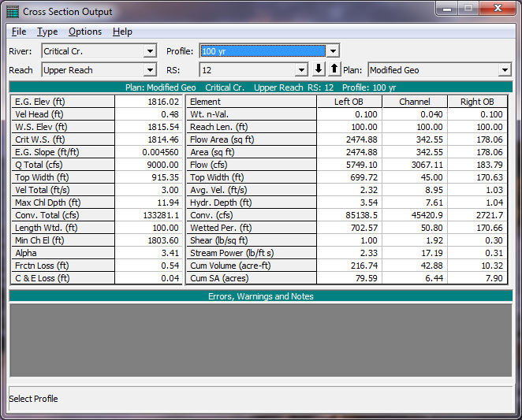
Task: Click the down arrow river station button
Action: tap(319, 69)
